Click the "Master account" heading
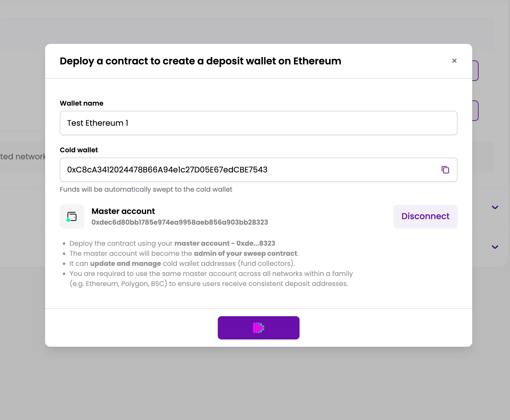 (x=123, y=211)
